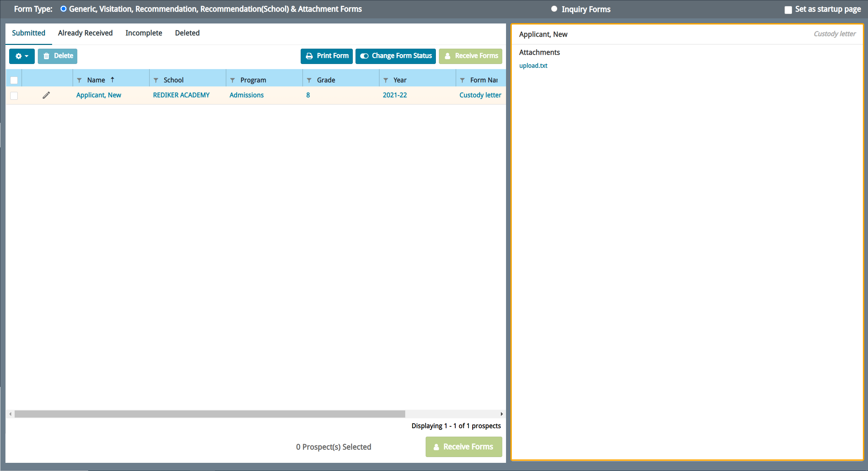Viewport: 868px width, 471px height.
Task: Click the horizontal scrollbar right arrow
Action: [502, 414]
